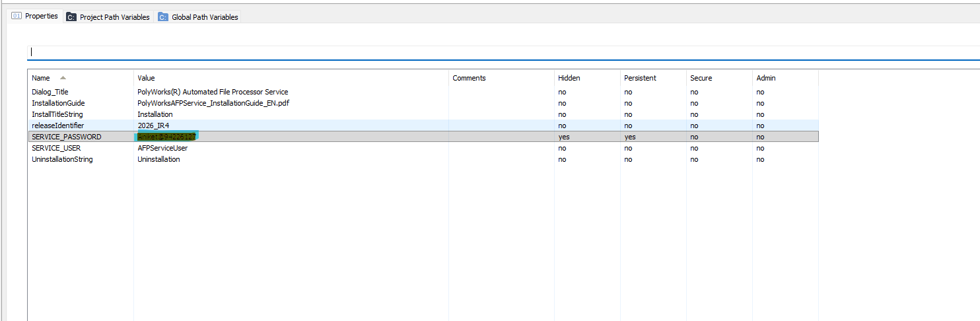Image resolution: width=980 pixels, height=321 pixels.
Task: Click the Hidden column header
Action: pyautogui.click(x=588, y=78)
